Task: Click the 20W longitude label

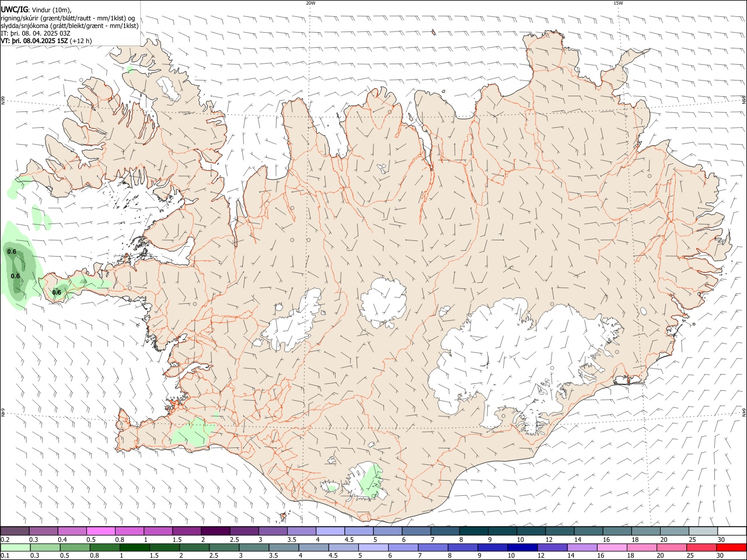Action: (x=310, y=3)
